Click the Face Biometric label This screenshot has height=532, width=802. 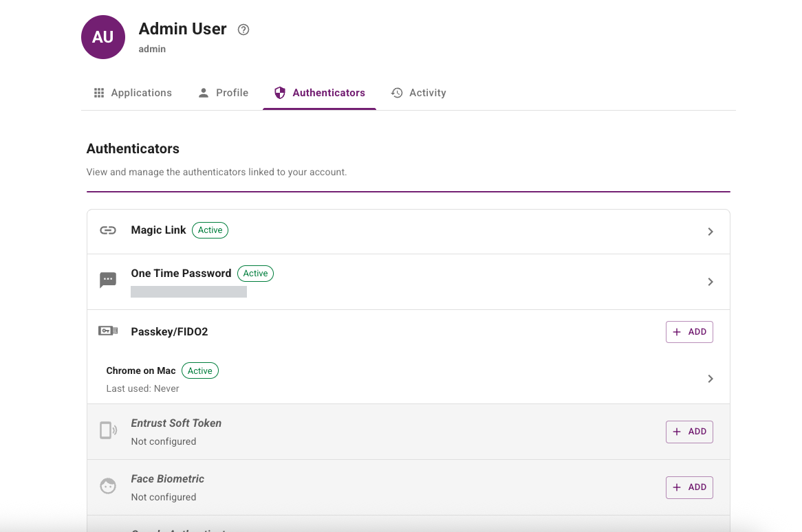pyautogui.click(x=167, y=479)
